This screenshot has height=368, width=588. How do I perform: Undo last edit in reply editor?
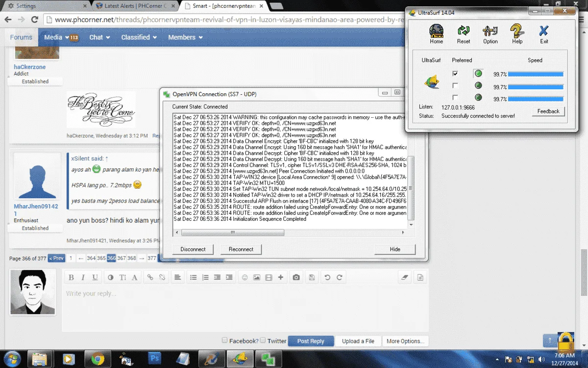(327, 277)
